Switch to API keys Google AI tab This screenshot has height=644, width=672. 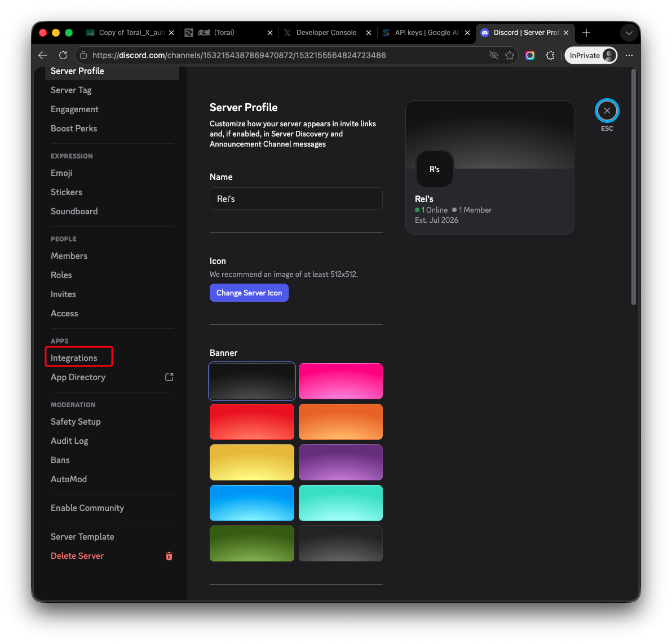click(426, 33)
